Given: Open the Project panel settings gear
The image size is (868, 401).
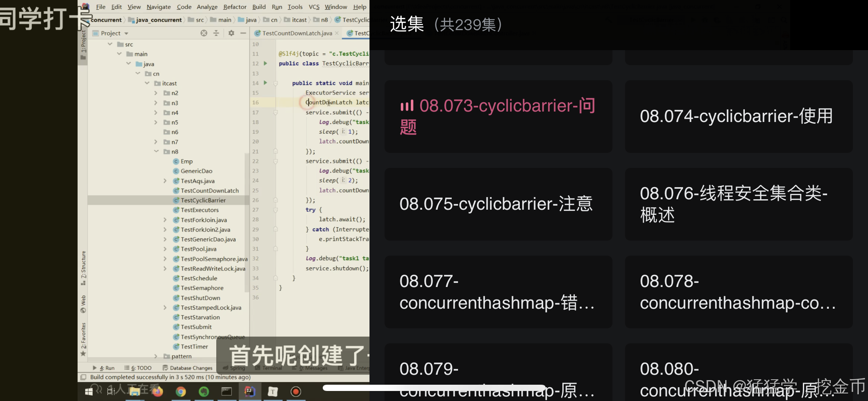Looking at the screenshot, I should (232, 33).
